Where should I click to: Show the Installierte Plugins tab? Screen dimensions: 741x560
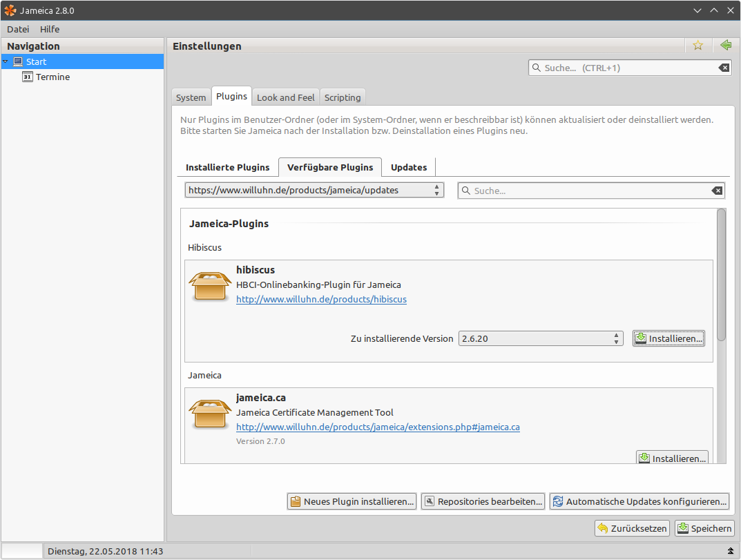click(x=227, y=167)
